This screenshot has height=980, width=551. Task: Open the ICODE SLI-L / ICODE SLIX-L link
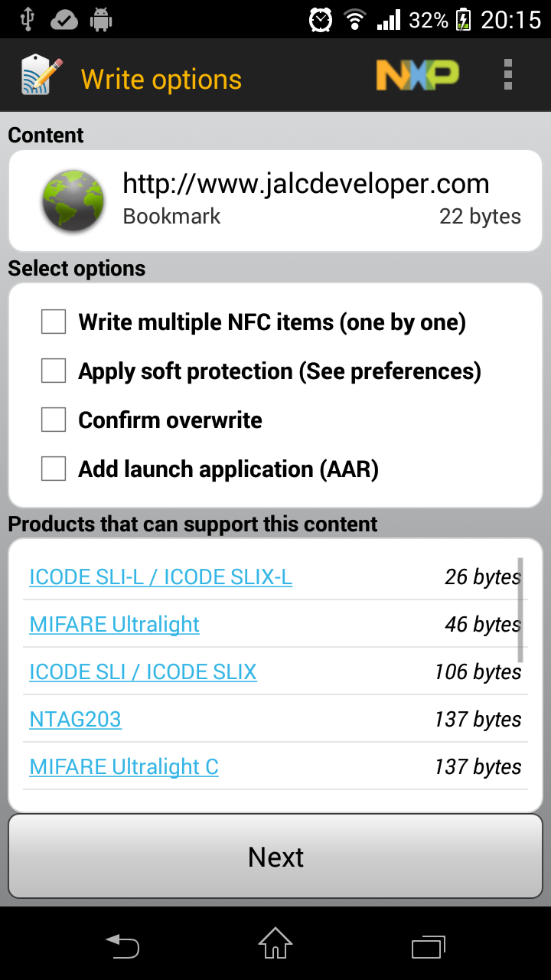(160, 577)
